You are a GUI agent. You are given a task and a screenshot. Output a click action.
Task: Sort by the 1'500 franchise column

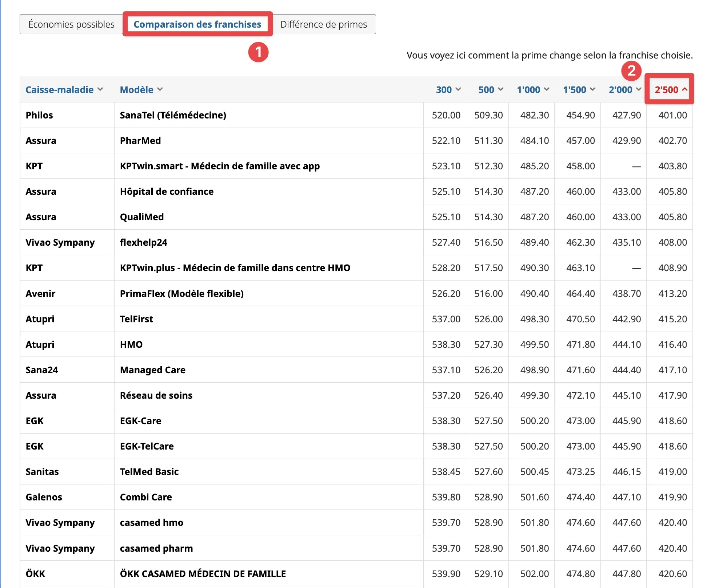coord(579,90)
